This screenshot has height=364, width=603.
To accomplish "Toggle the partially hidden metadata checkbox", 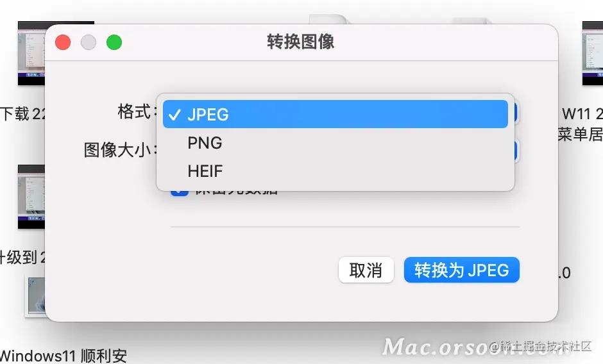I will (x=179, y=192).
